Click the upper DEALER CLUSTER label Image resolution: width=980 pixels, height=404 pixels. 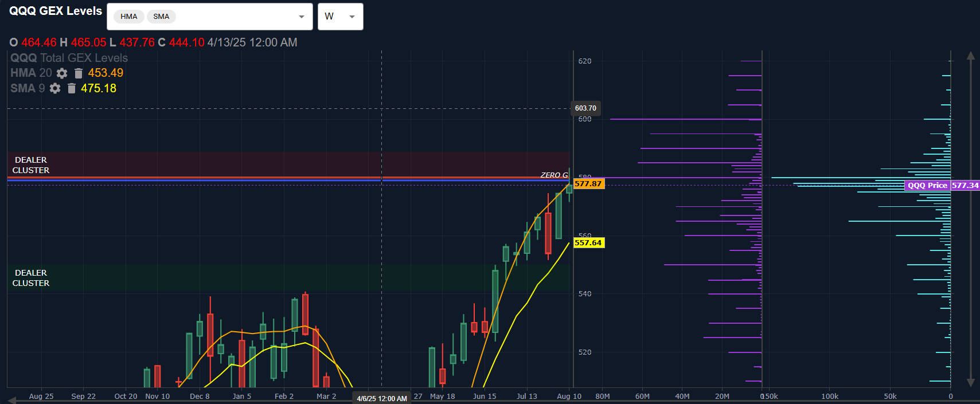31,165
